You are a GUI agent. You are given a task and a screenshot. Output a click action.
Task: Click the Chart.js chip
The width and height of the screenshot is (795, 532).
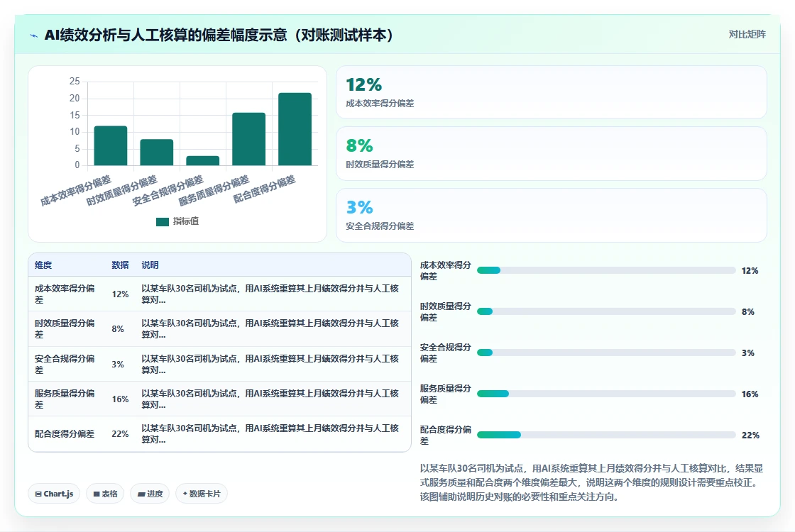tap(54, 494)
